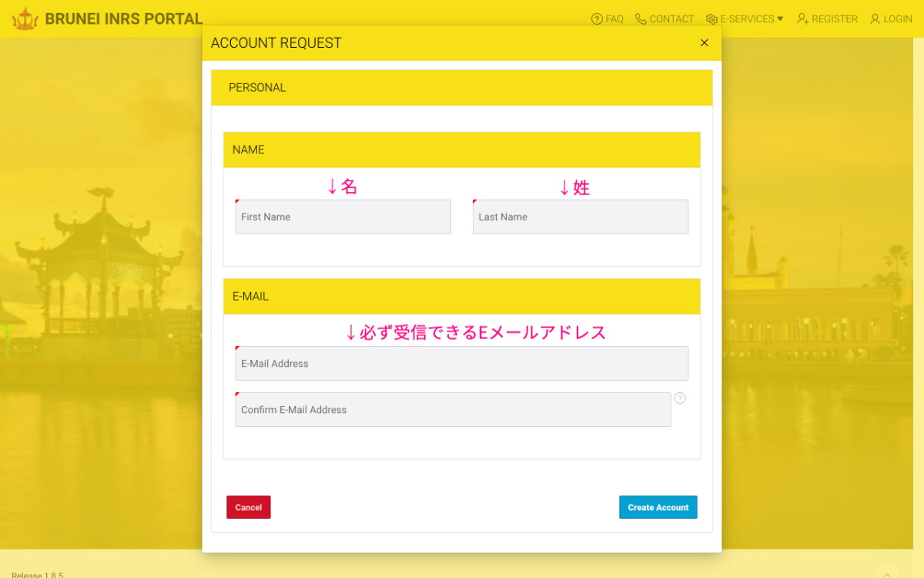This screenshot has width=924, height=578.
Task: Select the CONTACT menu entry
Action: pos(665,18)
